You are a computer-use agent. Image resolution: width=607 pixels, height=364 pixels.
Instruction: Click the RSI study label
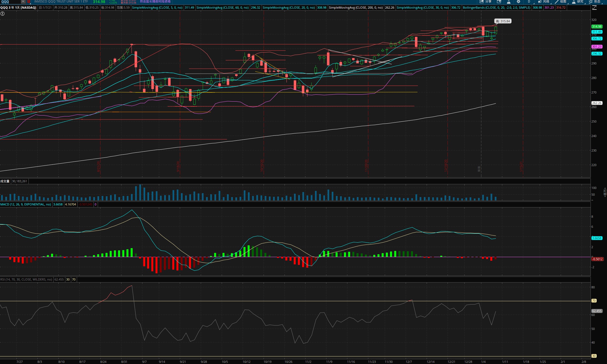(26, 279)
